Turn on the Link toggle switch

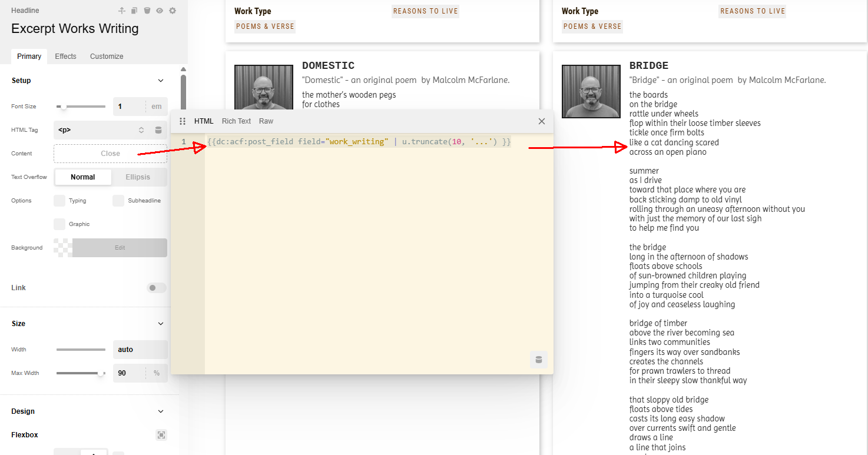(156, 288)
